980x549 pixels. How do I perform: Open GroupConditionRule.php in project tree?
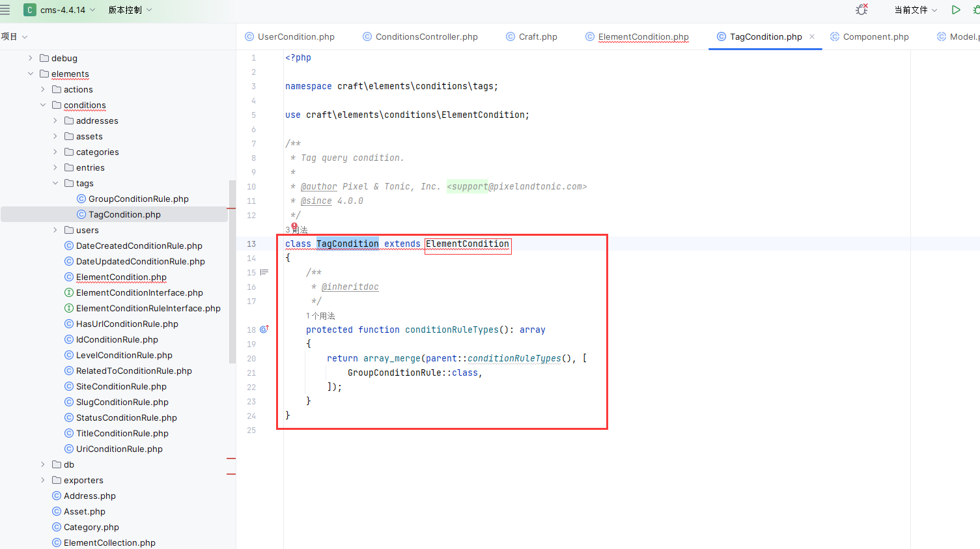point(133,199)
